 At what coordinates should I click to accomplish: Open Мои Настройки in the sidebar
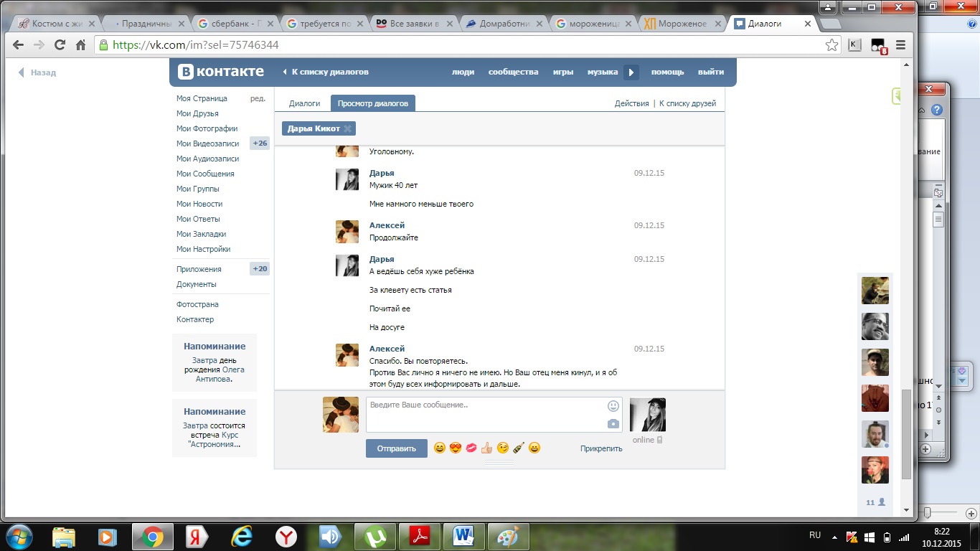click(204, 249)
